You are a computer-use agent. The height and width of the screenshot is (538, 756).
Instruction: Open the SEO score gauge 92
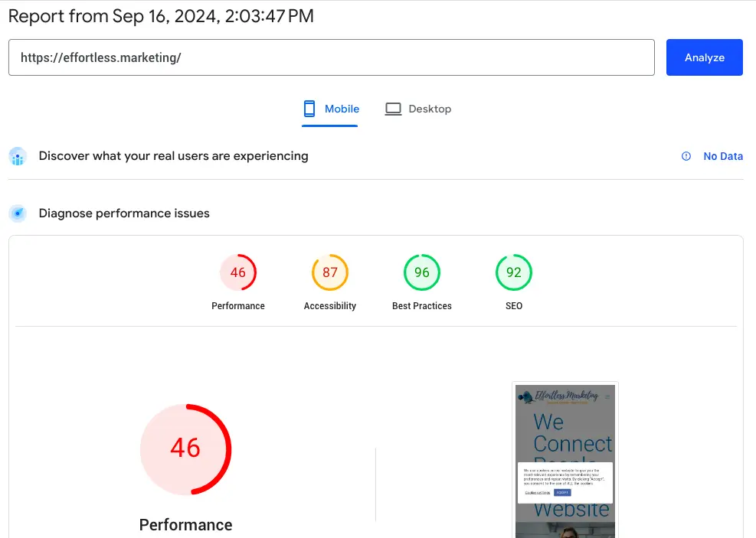[514, 272]
